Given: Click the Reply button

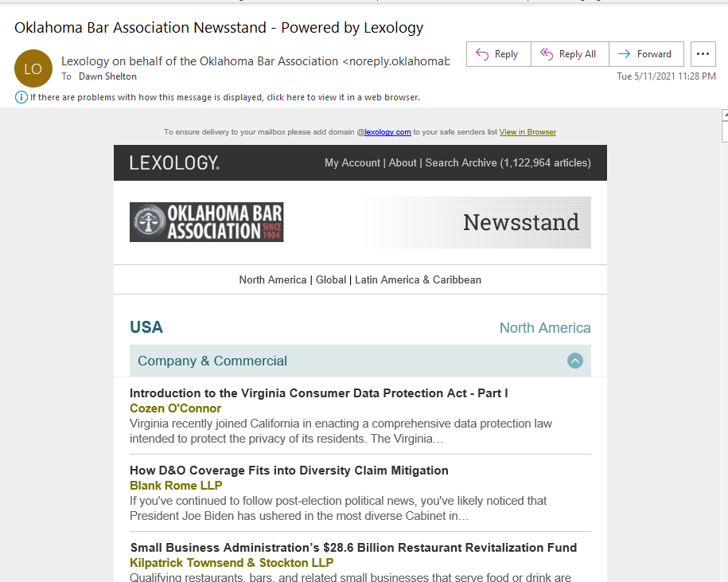Looking at the screenshot, I should point(498,54).
